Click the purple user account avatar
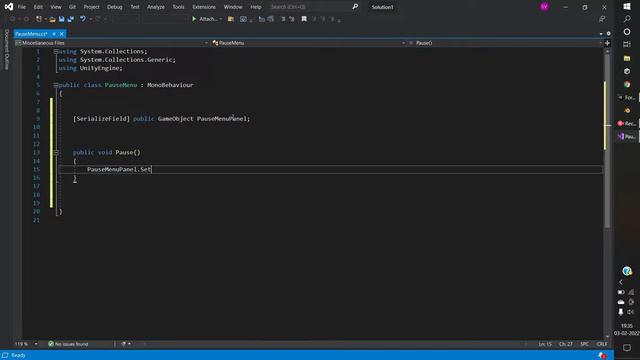The height and width of the screenshot is (360, 640). point(544,7)
